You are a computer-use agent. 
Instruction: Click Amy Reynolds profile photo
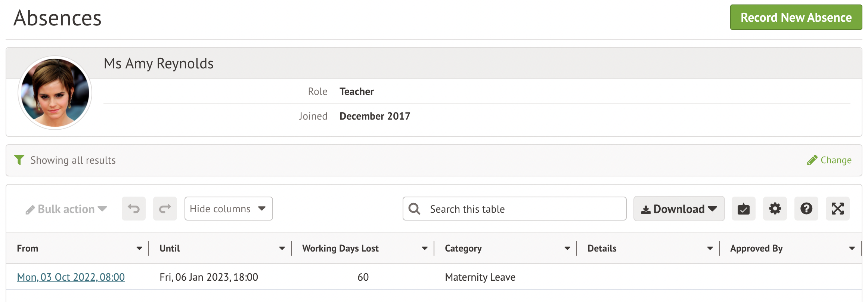pyautogui.click(x=55, y=93)
